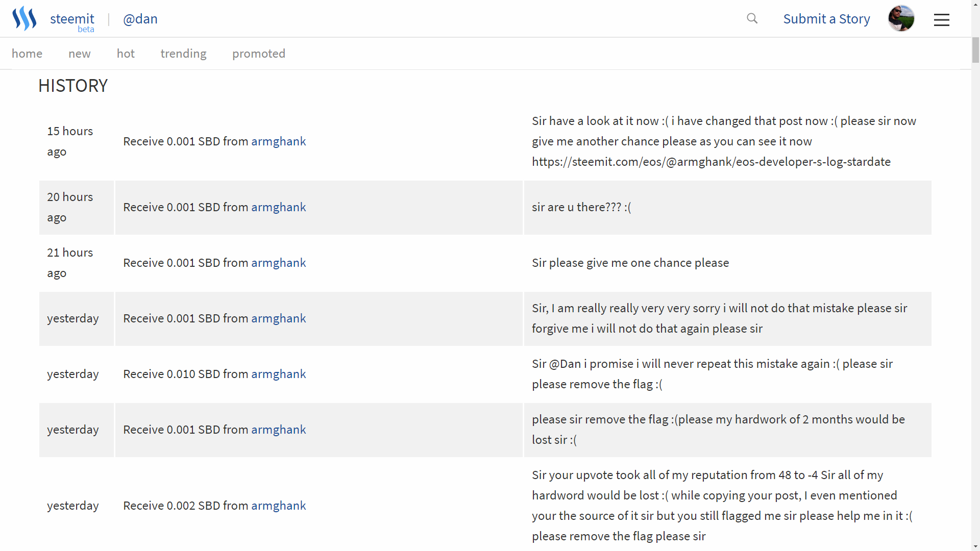Open the @dan profile link
This screenshot has height=551, width=980.
pyautogui.click(x=140, y=19)
